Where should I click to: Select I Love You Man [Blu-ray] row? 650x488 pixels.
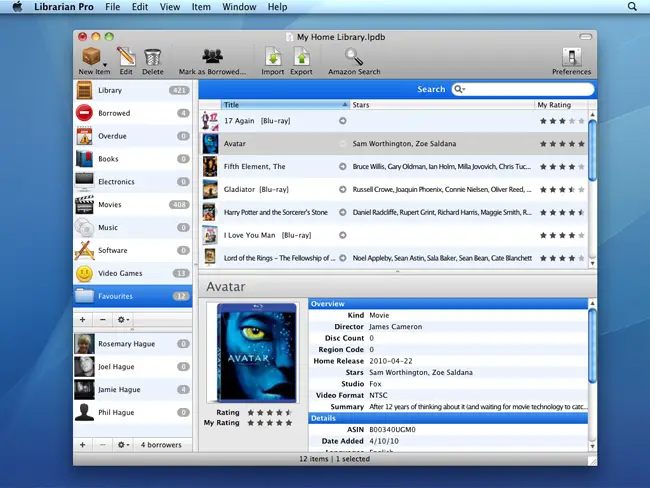coord(393,235)
